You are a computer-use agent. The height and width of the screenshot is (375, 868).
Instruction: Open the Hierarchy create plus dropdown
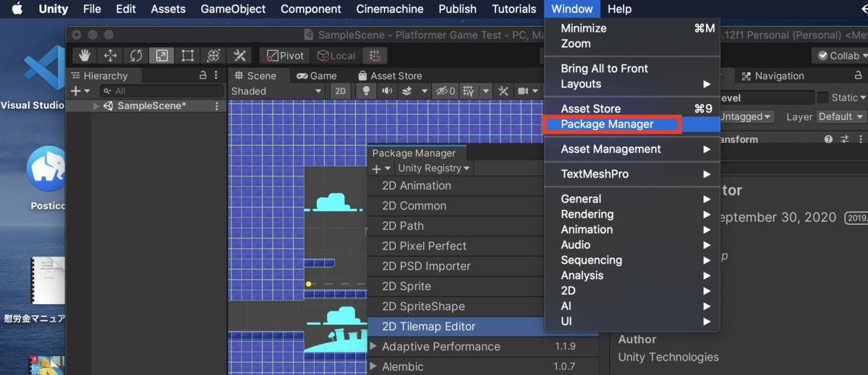click(80, 91)
